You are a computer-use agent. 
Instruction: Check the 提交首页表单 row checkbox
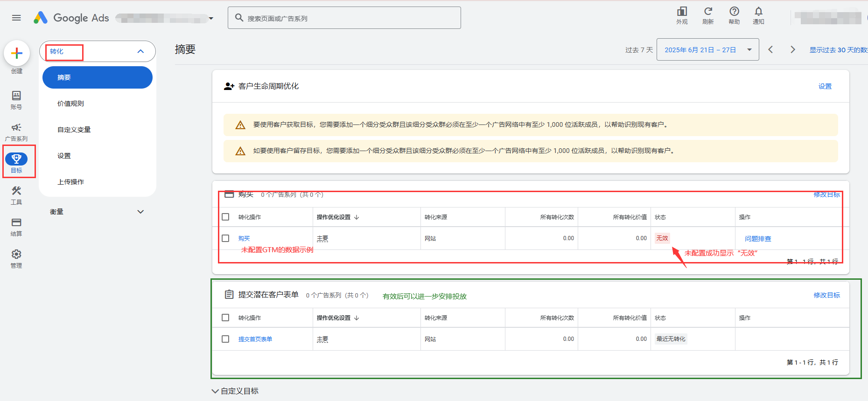point(225,339)
